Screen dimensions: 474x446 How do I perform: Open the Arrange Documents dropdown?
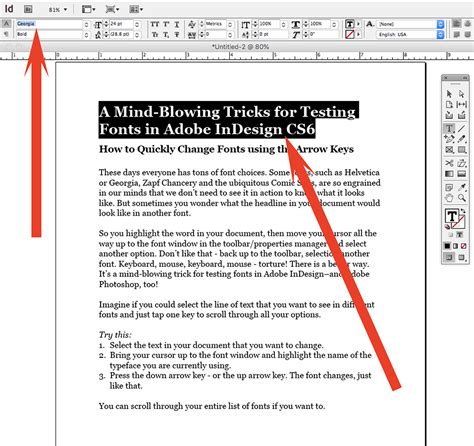pyautogui.click(x=136, y=9)
